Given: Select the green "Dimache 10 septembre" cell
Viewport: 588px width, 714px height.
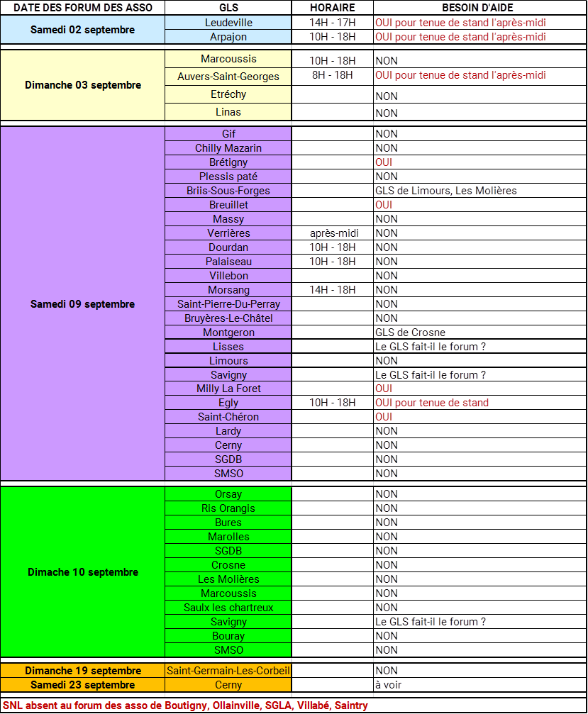Looking at the screenshot, I should [82, 572].
